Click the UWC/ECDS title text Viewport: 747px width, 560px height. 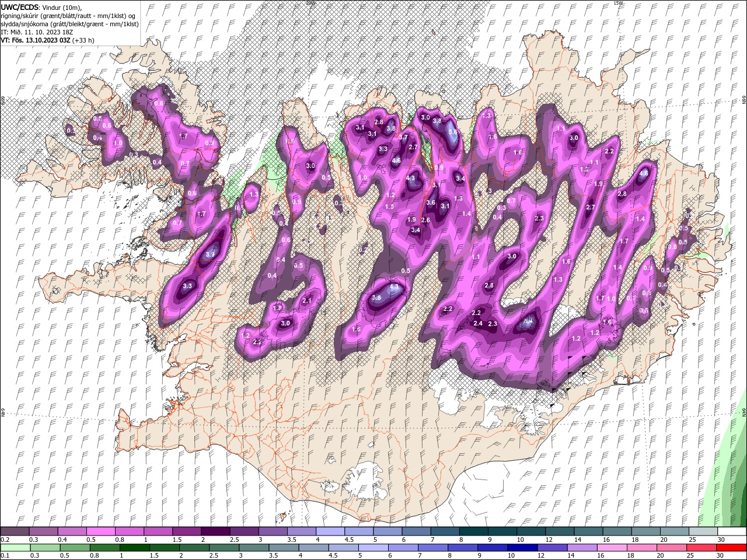click(20, 6)
